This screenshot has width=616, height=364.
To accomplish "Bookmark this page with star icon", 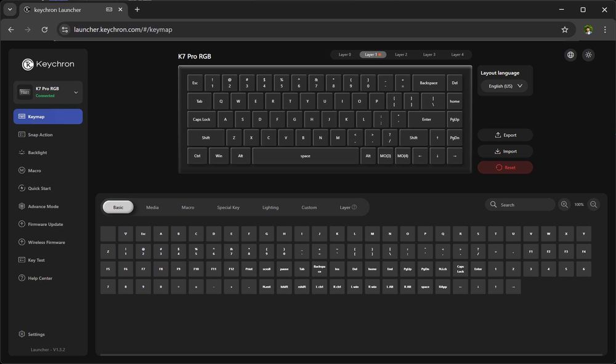I will coord(564,30).
